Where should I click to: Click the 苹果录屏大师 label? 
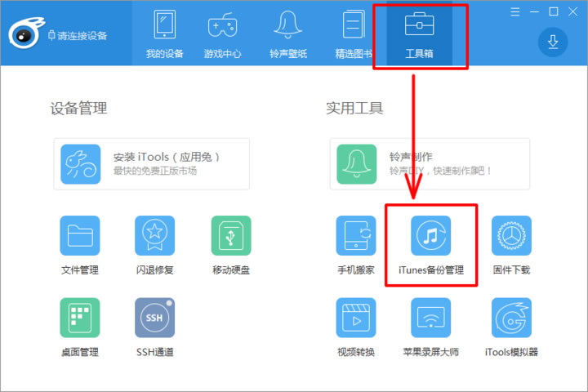pyautogui.click(x=431, y=352)
